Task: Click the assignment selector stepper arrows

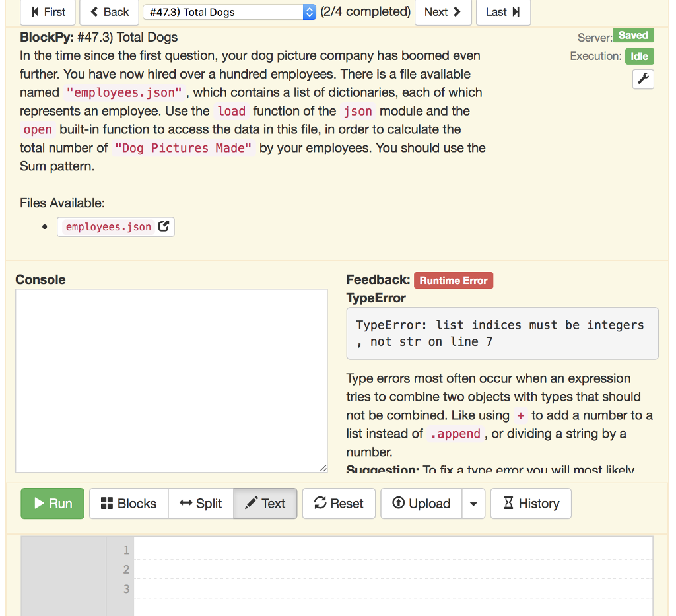Action: click(x=308, y=12)
